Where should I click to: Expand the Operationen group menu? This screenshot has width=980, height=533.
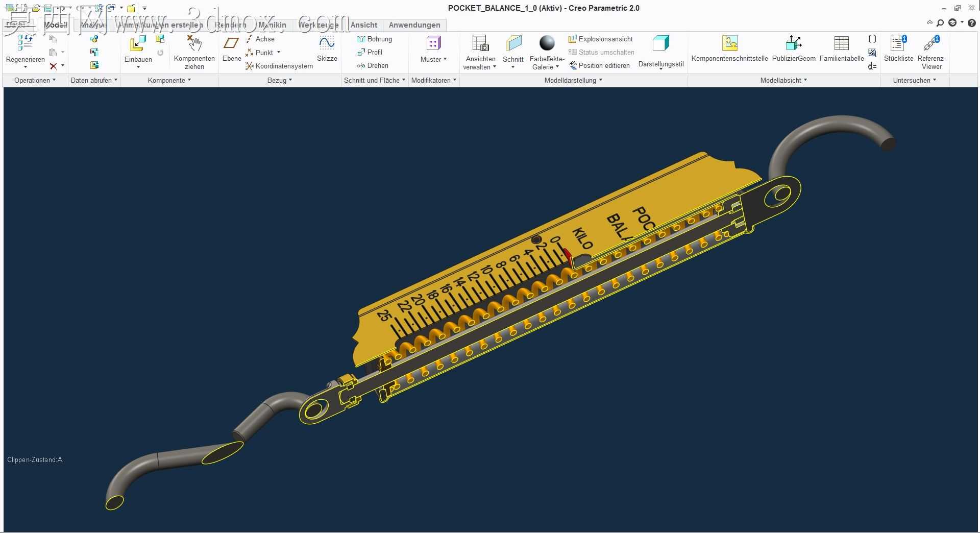[x=35, y=80]
